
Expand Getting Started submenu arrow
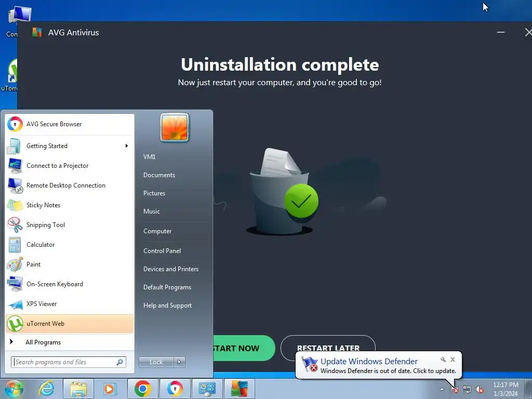(127, 146)
